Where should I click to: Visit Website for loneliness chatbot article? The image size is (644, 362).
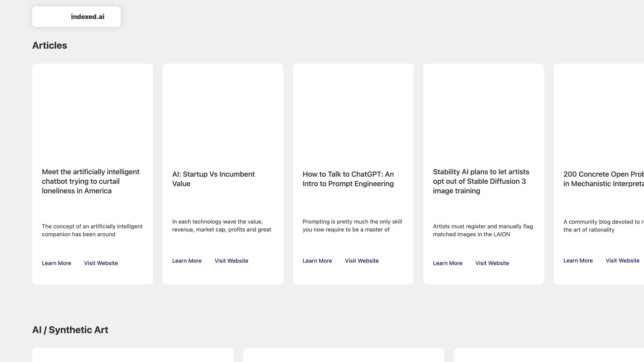(x=101, y=263)
